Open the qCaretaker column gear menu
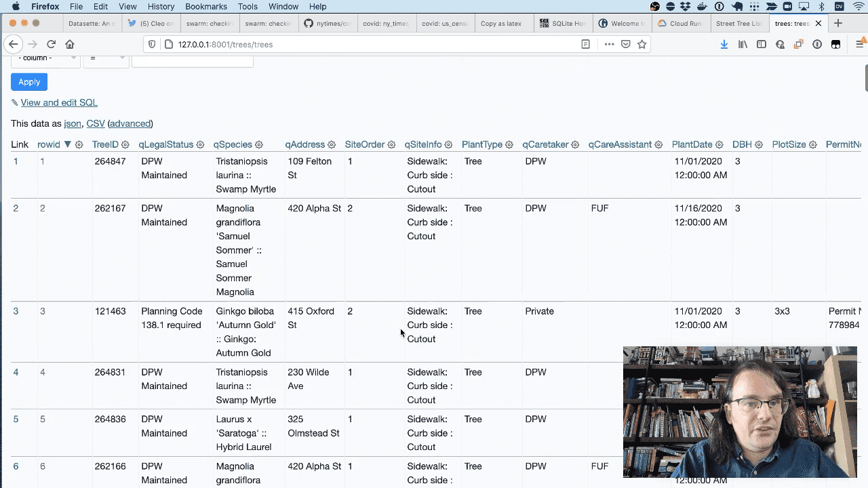Image resolution: width=868 pixels, height=488 pixels. coord(575,144)
